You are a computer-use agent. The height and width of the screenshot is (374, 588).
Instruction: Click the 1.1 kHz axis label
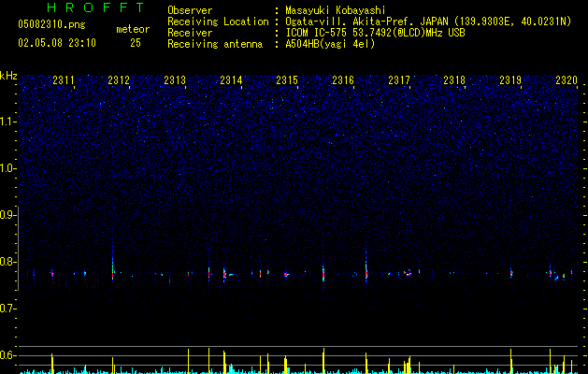[x=8, y=122]
